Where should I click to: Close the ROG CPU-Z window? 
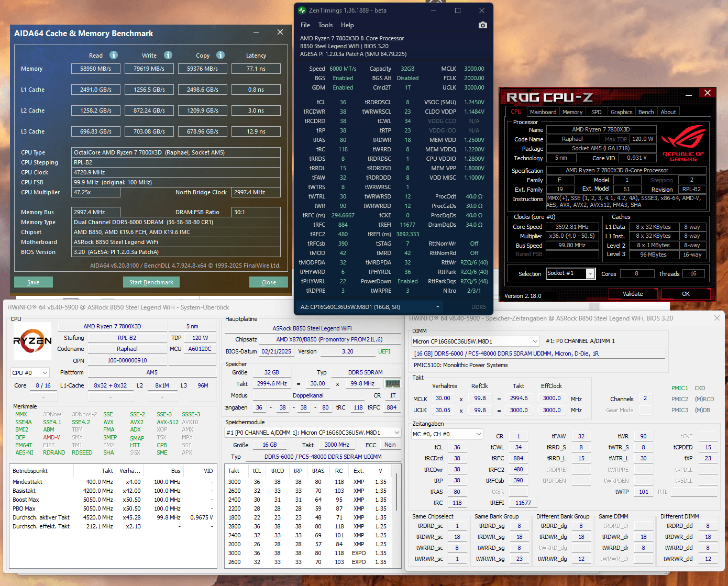pyautogui.click(x=707, y=93)
